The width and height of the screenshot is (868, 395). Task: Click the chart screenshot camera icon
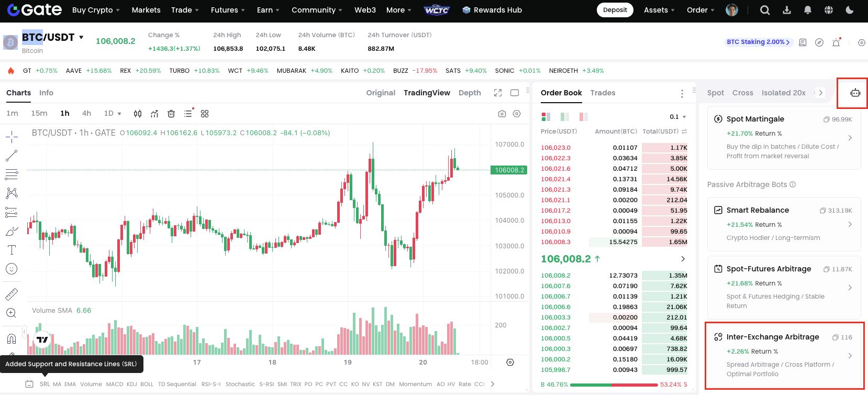(x=502, y=114)
